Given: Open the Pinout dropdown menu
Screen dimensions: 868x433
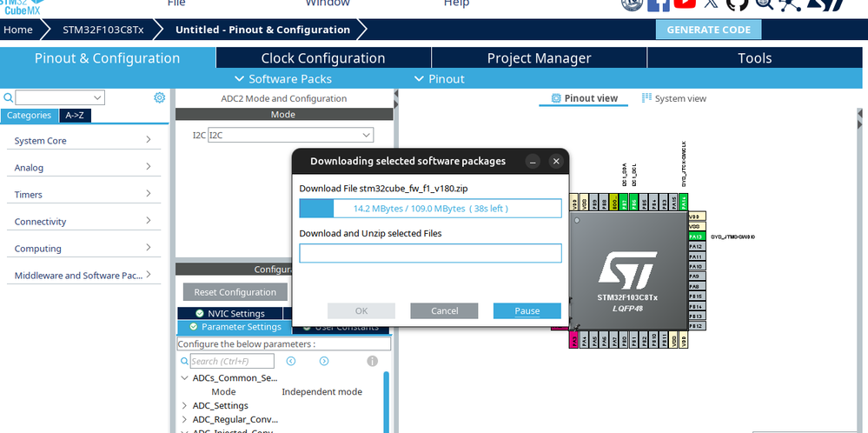Looking at the screenshot, I should [440, 78].
